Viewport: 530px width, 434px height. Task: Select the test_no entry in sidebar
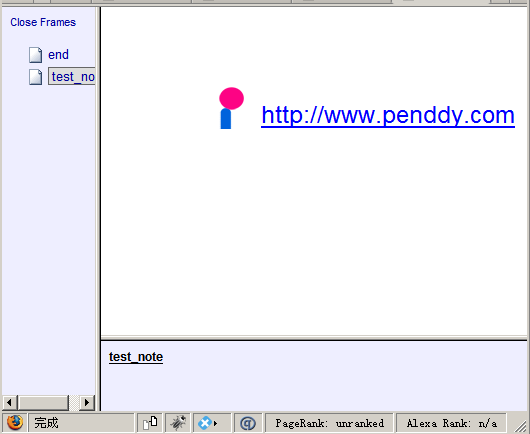pyautogui.click(x=72, y=76)
